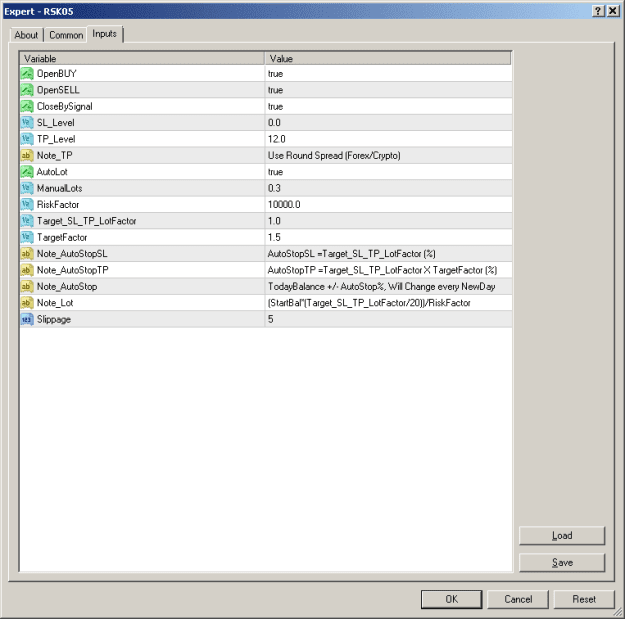The width and height of the screenshot is (625, 619).
Task: Select the TargetFactor variable name
Action: tap(62, 237)
